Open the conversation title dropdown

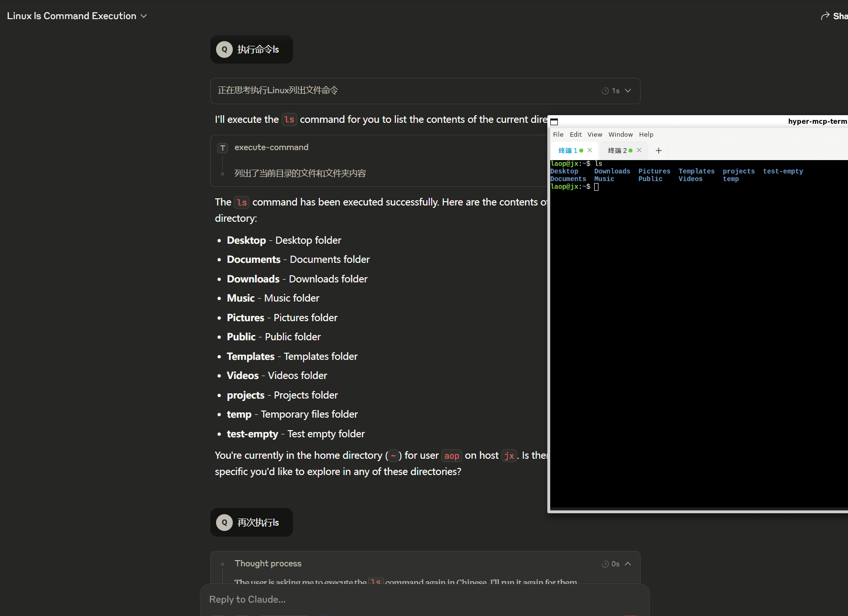[x=143, y=16]
